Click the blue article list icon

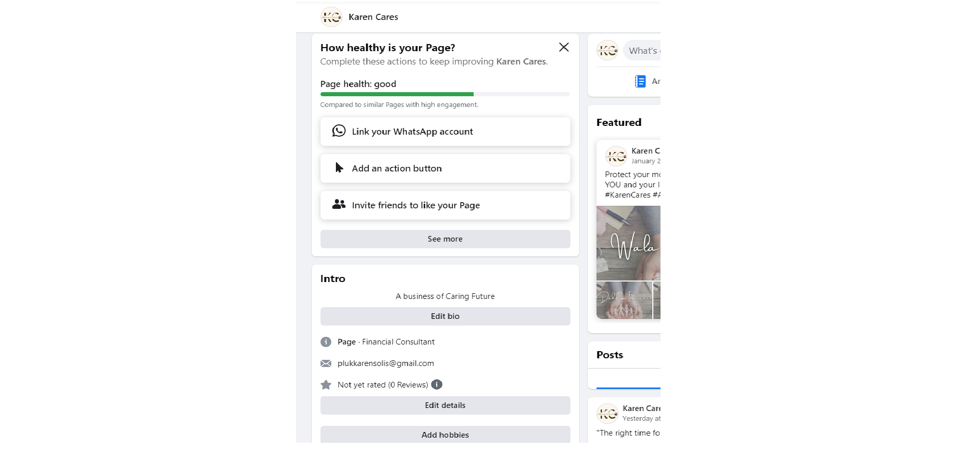(640, 81)
